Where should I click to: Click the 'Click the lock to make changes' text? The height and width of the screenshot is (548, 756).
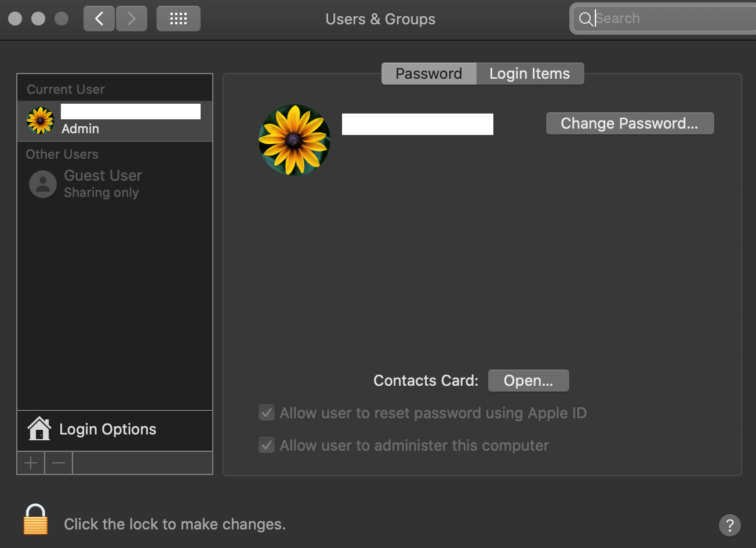point(175,525)
